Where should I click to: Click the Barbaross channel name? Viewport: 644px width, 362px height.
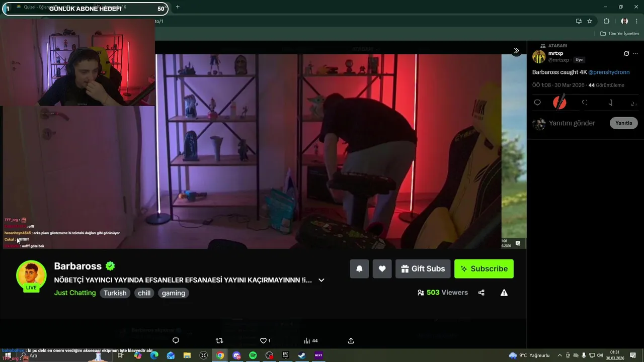pyautogui.click(x=78, y=266)
